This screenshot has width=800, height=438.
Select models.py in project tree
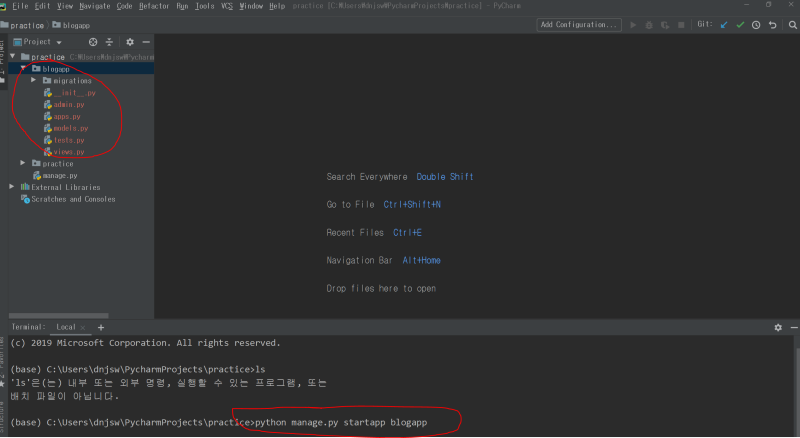tap(71, 128)
